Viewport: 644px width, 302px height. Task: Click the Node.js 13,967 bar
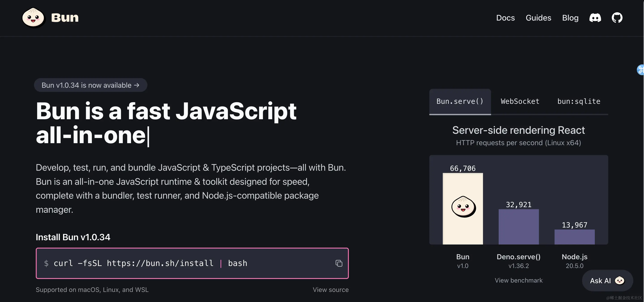[x=574, y=237]
